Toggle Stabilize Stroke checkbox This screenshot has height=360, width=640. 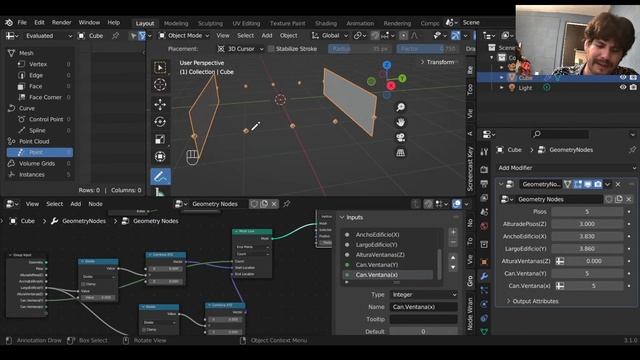coord(271,49)
